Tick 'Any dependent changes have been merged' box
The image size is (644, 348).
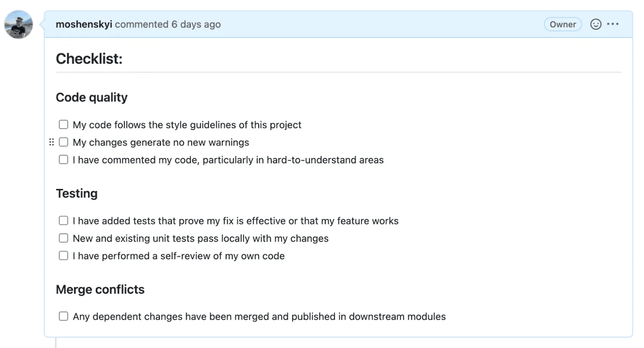pyautogui.click(x=63, y=316)
